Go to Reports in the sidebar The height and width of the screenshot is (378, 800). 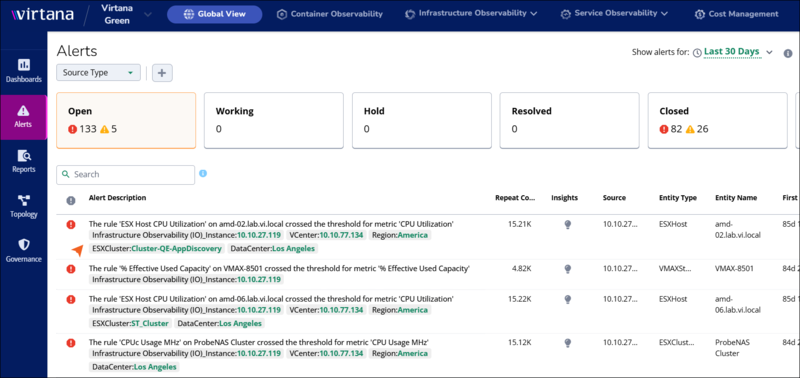(23, 161)
